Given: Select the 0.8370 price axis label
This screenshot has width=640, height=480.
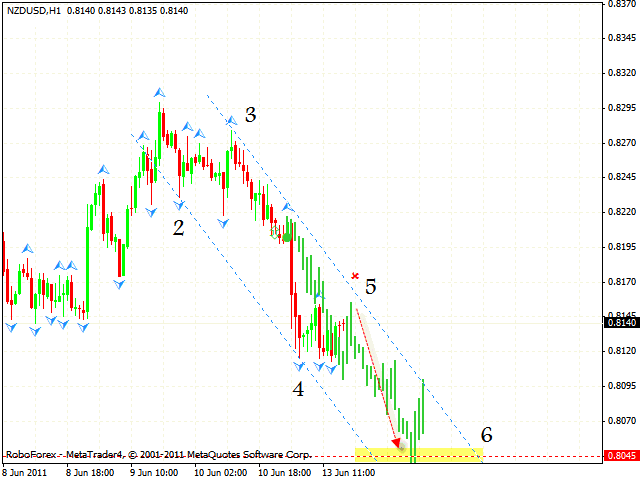Looking at the screenshot, I should pos(622,3).
